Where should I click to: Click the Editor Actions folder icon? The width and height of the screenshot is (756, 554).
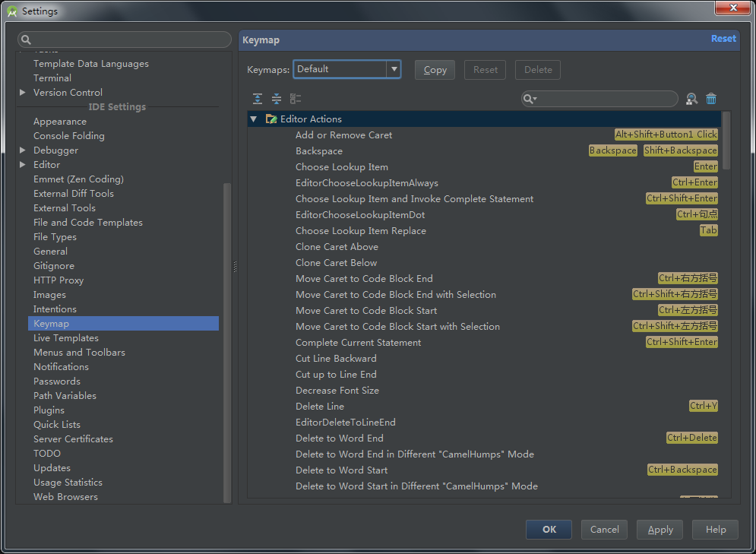pyautogui.click(x=271, y=119)
